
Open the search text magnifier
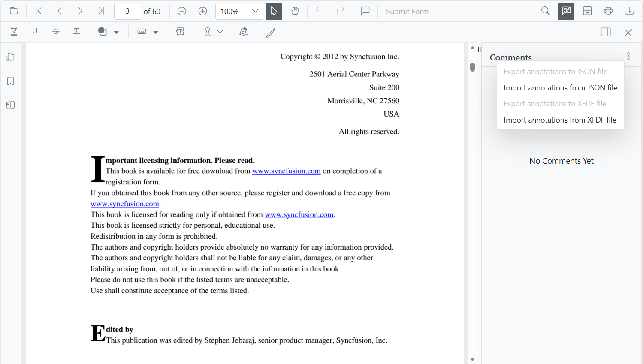point(546,11)
